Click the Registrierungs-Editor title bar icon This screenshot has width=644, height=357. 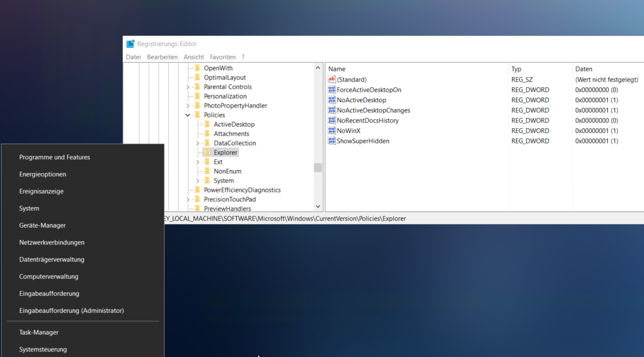coord(130,44)
